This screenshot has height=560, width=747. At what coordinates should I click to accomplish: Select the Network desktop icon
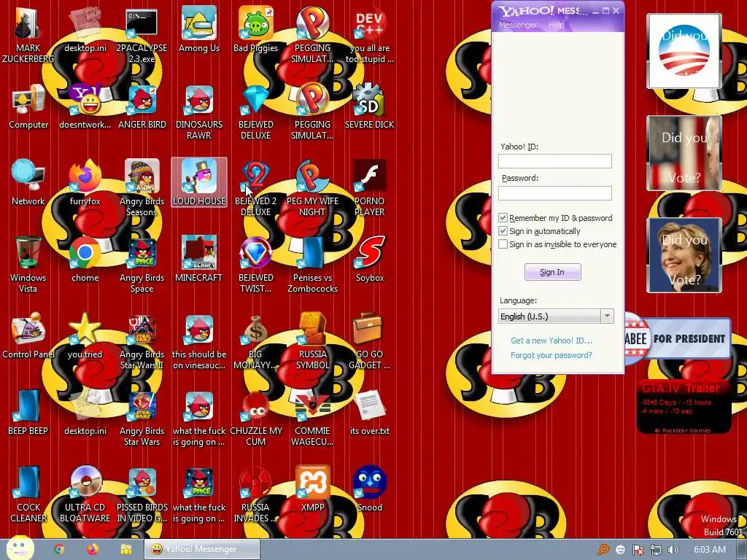28,182
